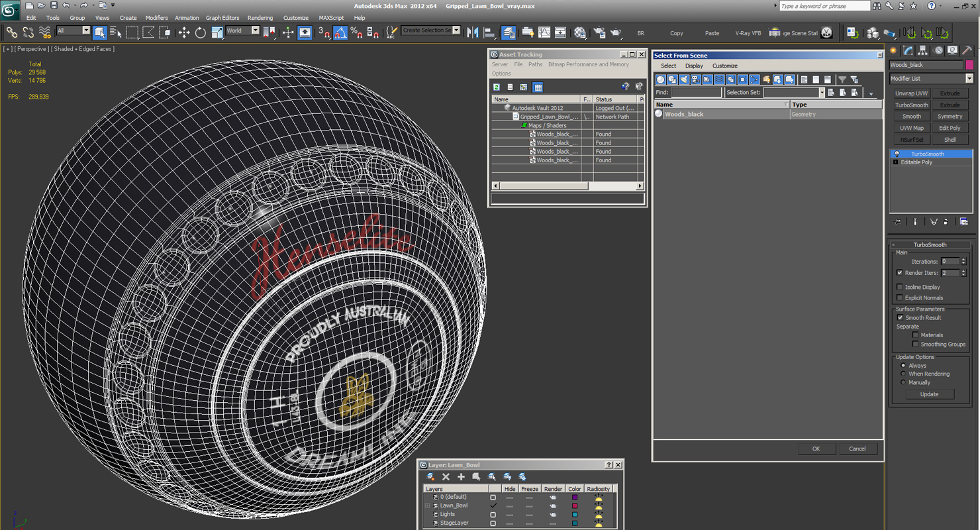Click Cancel in Select From Scene
Viewport: 980px width, 530px height.
857,449
